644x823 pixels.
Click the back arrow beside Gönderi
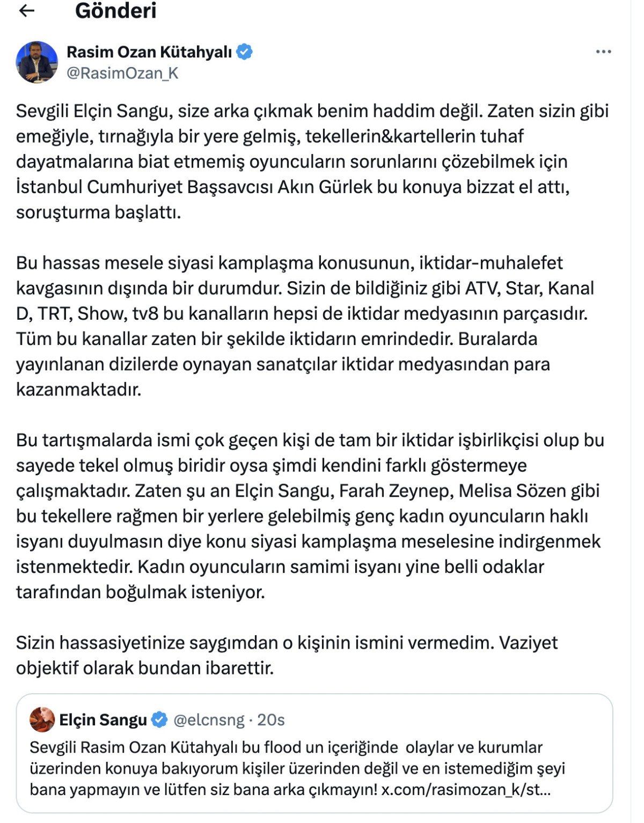26,11
